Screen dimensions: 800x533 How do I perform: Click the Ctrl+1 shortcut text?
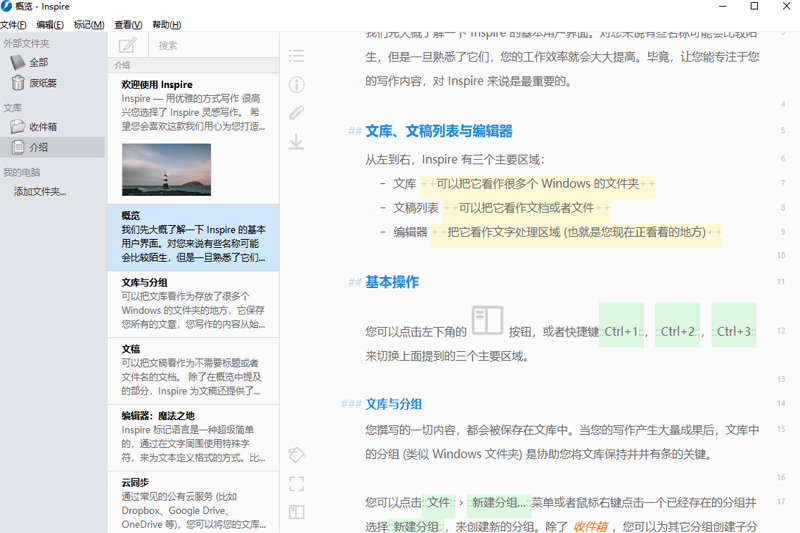621,332
